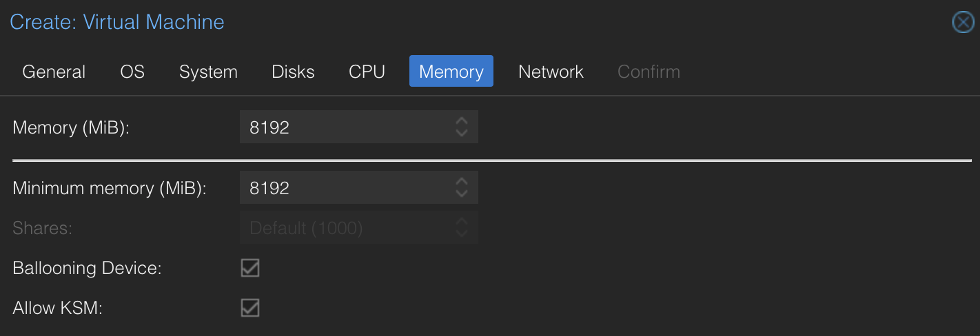Increment Minimum memory using up arrow

(x=462, y=182)
